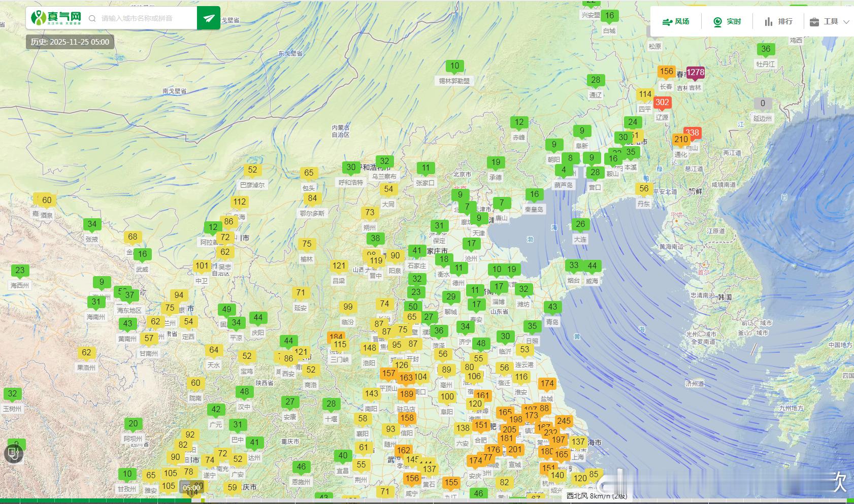Select the 16 AQI marker for 秦皇岛

click(534, 194)
